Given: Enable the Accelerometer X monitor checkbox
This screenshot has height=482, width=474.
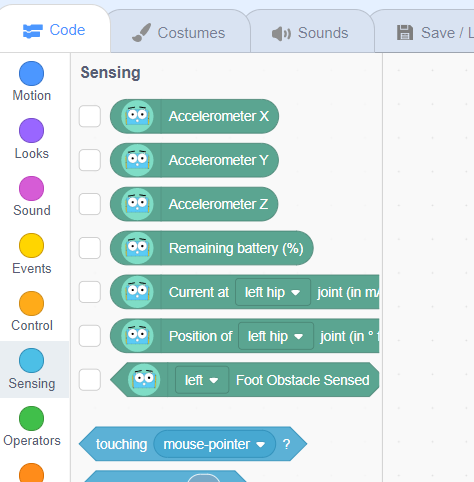Looking at the screenshot, I should click(x=90, y=116).
